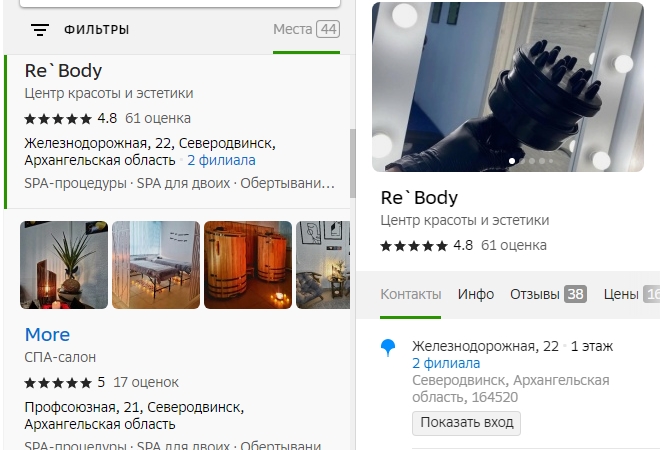
Task: Open the Отзывы reviews tab
Action: tap(548, 294)
